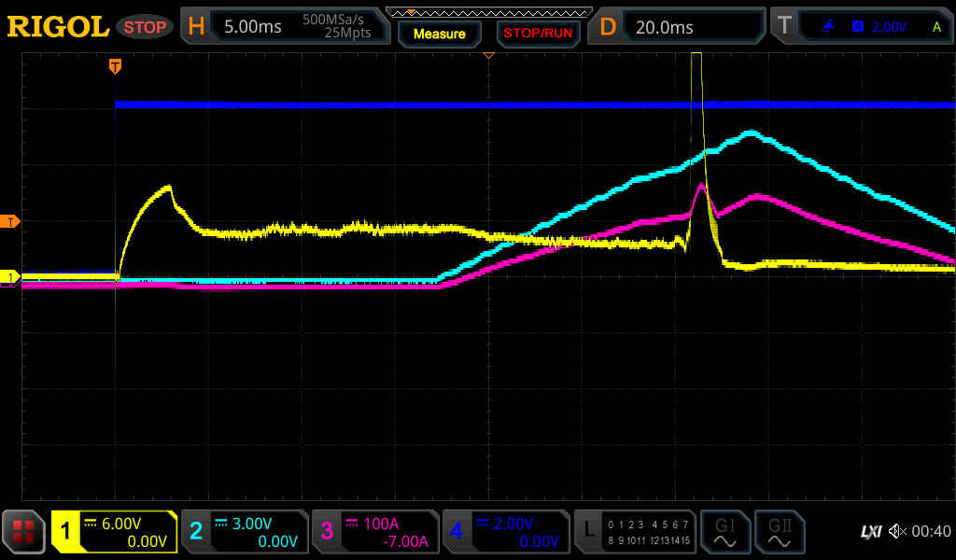Click the orange trigger position marker
Image resolution: width=956 pixels, height=560 pixels.
[115, 66]
